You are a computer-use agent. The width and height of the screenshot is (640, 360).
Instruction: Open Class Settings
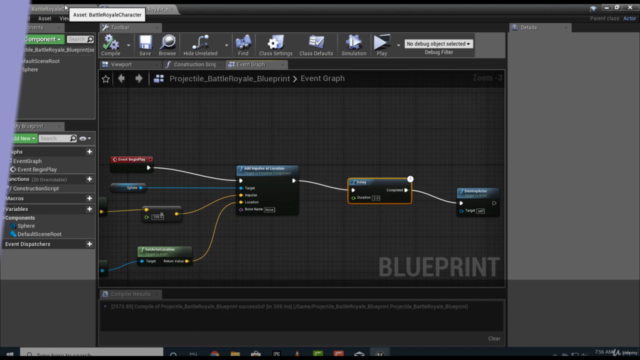click(276, 45)
